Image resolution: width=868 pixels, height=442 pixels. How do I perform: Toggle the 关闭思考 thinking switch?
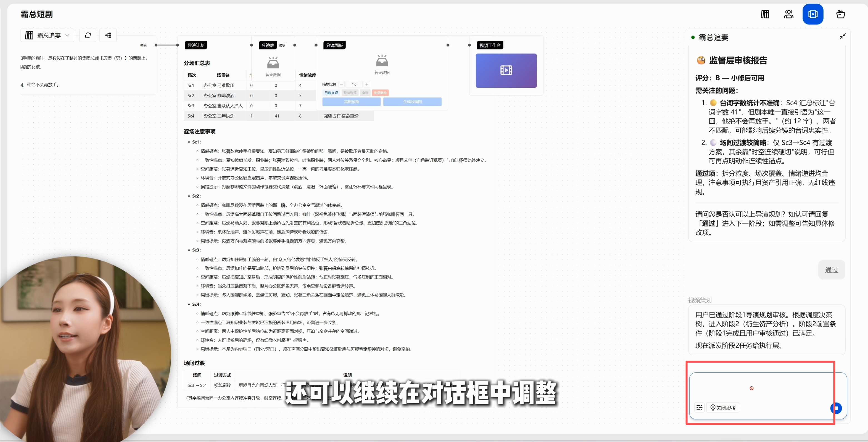point(723,408)
